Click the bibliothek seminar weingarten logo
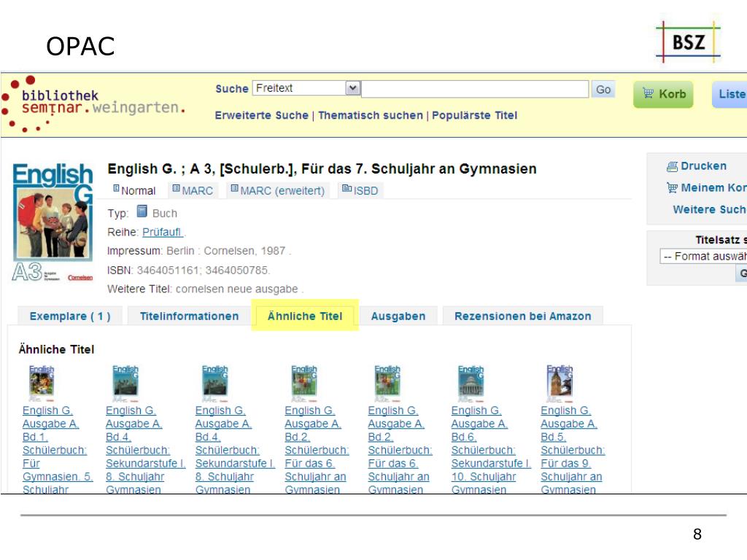The width and height of the screenshot is (747, 560). point(93,104)
